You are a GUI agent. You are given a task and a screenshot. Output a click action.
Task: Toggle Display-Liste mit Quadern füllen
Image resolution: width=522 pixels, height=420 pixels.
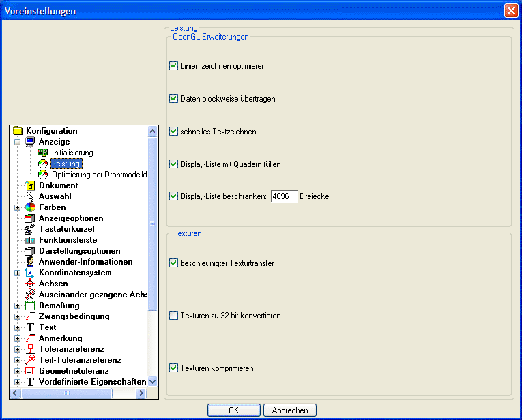(173, 164)
